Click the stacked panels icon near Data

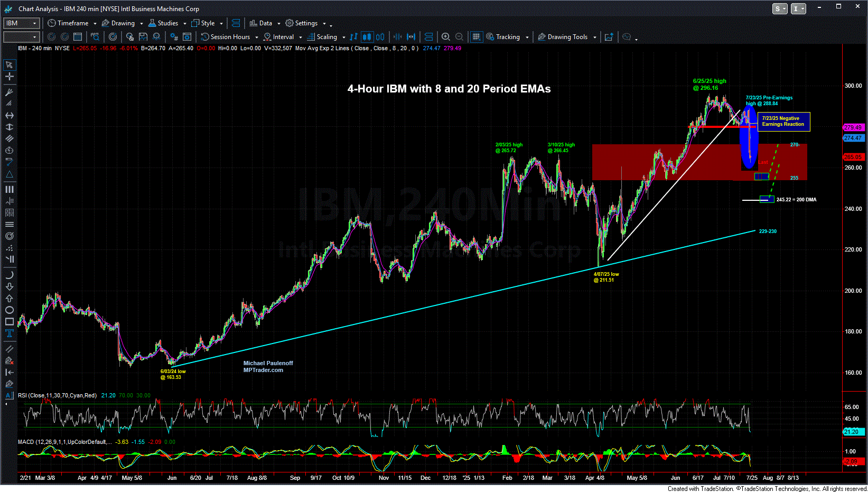(x=236, y=23)
